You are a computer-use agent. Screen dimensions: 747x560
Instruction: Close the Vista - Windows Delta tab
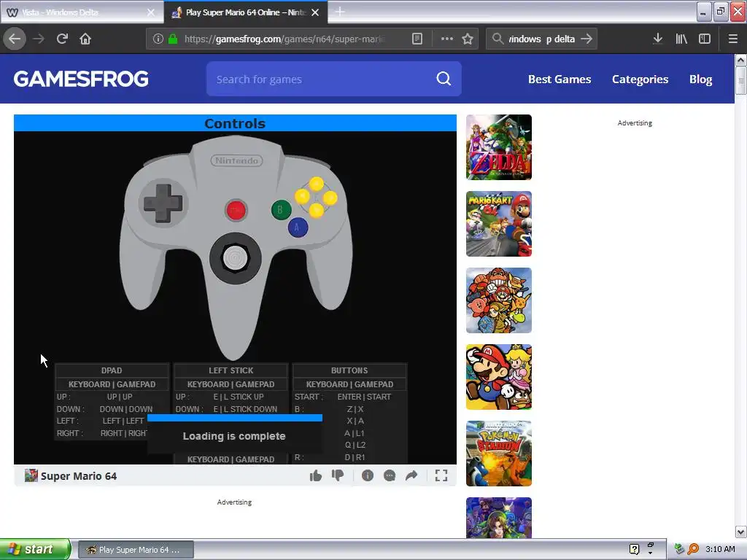pos(150,12)
